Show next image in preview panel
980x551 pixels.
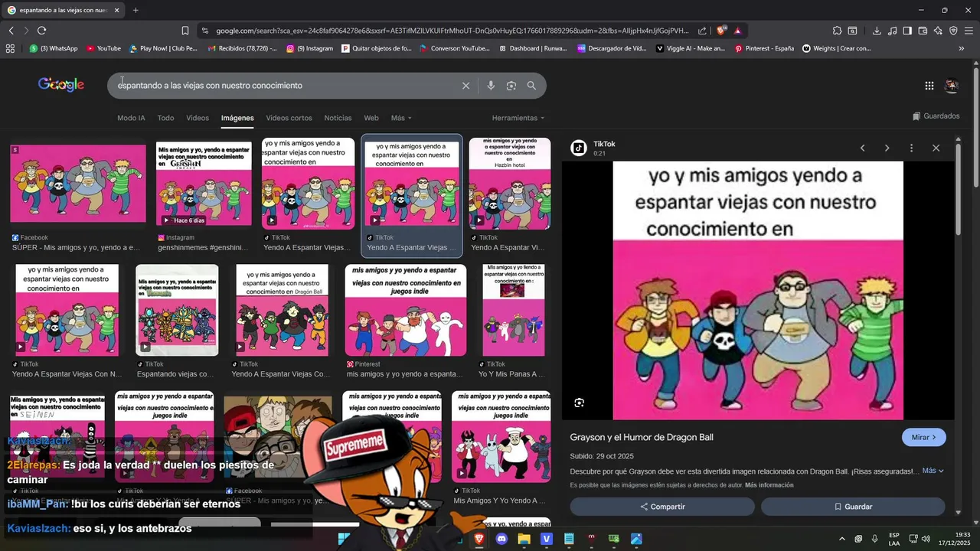[x=887, y=148]
